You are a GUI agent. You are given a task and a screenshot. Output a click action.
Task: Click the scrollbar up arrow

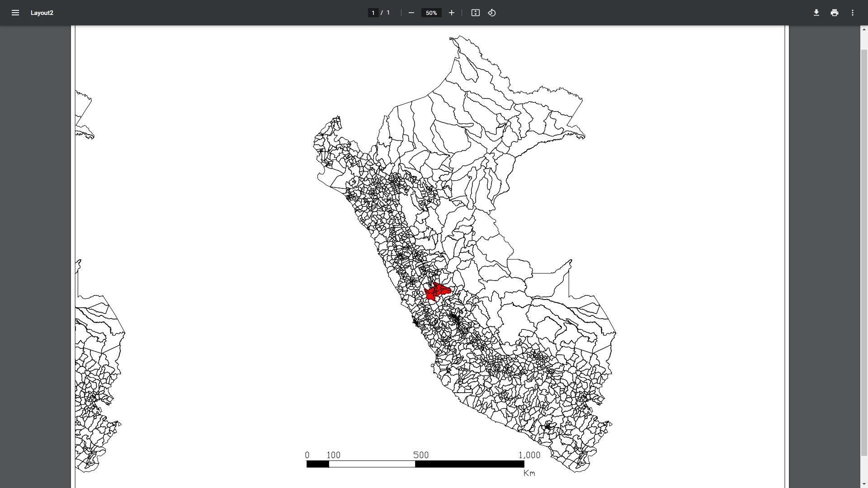863,29
